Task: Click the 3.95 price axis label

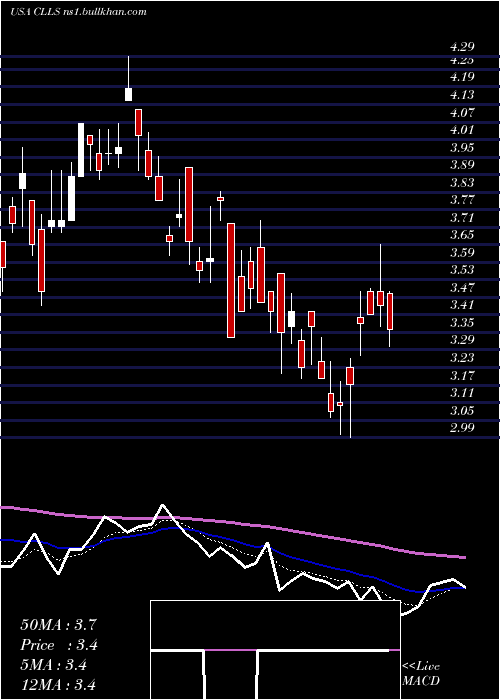Action: [462, 147]
